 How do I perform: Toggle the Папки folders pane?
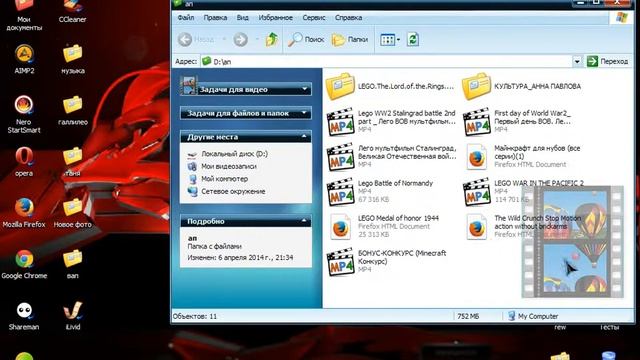(x=350, y=40)
